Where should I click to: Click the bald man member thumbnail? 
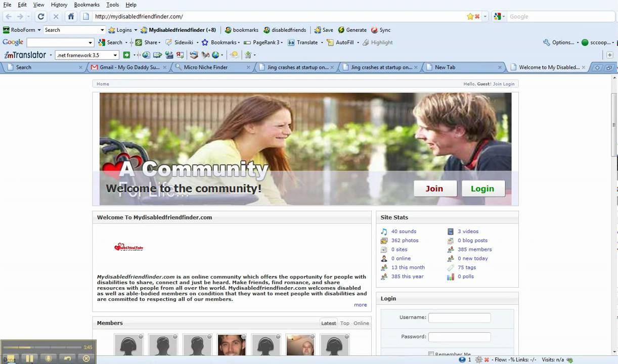[300, 345]
